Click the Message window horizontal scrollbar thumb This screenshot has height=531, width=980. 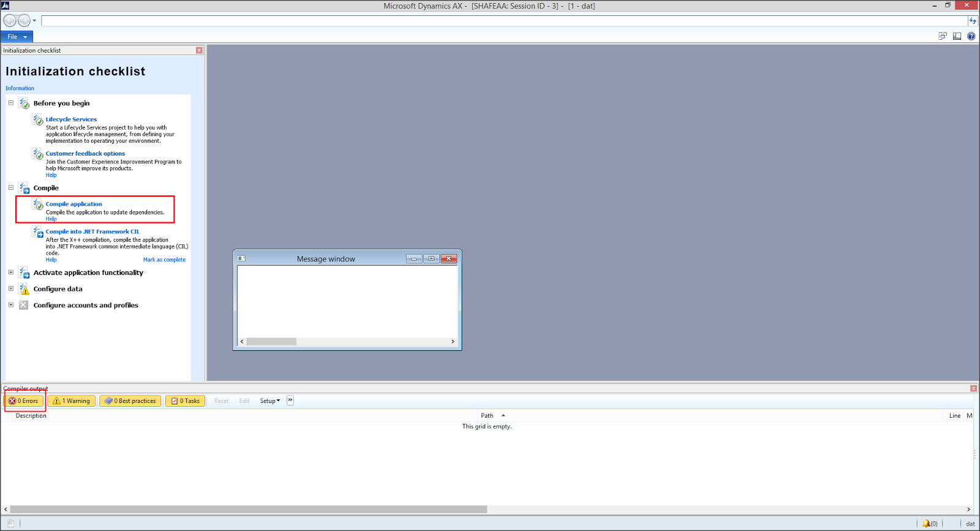coord(271,342)
